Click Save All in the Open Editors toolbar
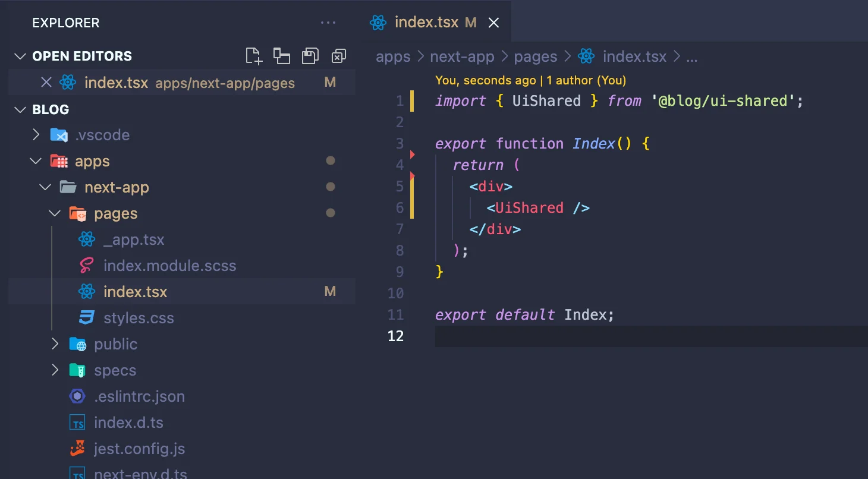 pos(310,55)
